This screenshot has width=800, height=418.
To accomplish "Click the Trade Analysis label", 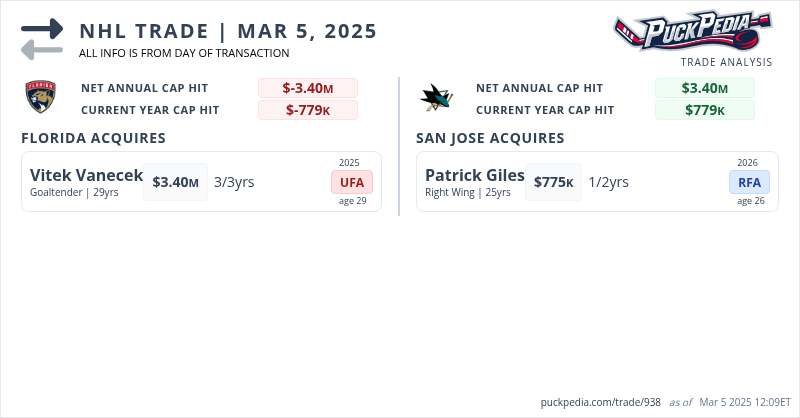I will pyautogui.click(x=726, y=62).
